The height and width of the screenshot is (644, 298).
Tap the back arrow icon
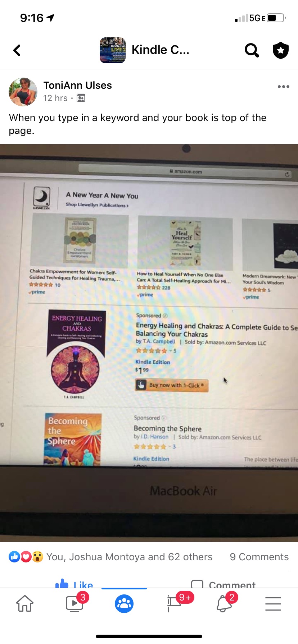click(x=17, y=50)
